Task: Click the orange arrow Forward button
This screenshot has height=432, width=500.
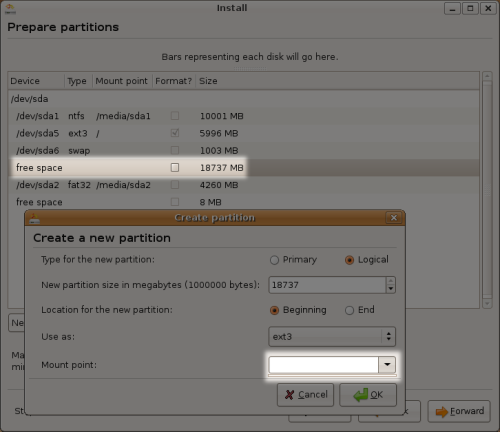Action: point(459,411)
